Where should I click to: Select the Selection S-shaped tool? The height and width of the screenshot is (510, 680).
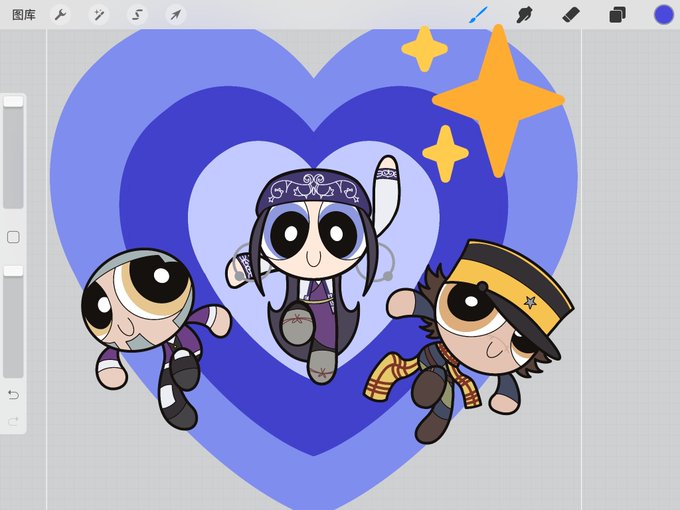coord(137,15)
